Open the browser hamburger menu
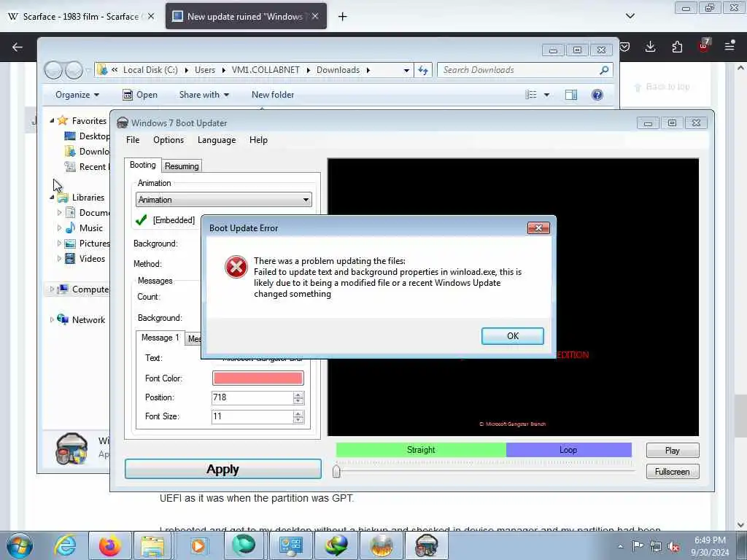 729,46
